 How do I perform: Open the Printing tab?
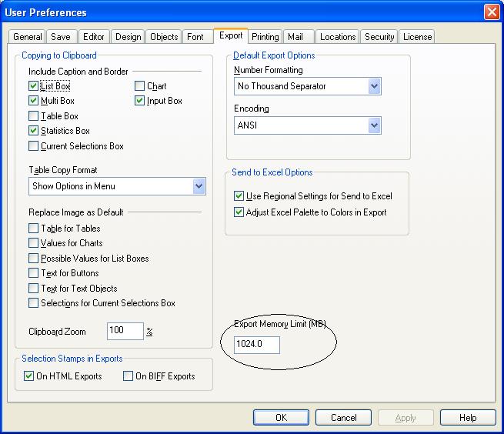click(x=265, y=37)
